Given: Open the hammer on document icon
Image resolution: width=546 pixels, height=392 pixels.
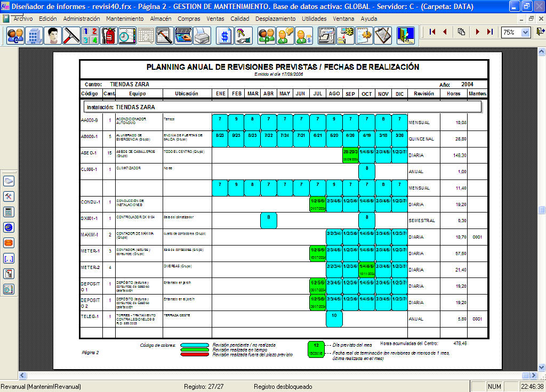Looking at the screenshot, I should pos(164,36).
